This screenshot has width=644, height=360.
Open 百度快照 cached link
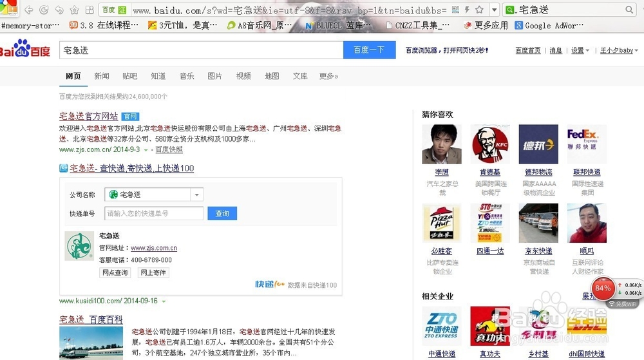169,149
